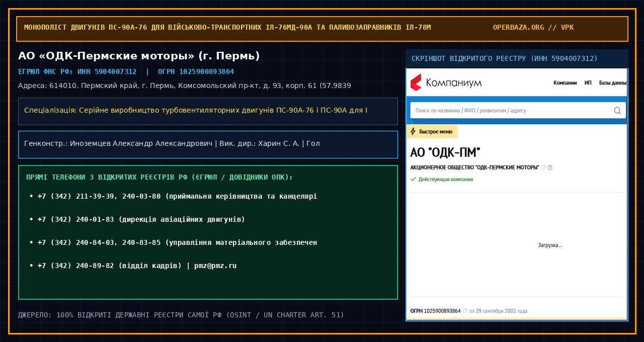
Task: Open the Компании menu item
Action: (565, 82)
